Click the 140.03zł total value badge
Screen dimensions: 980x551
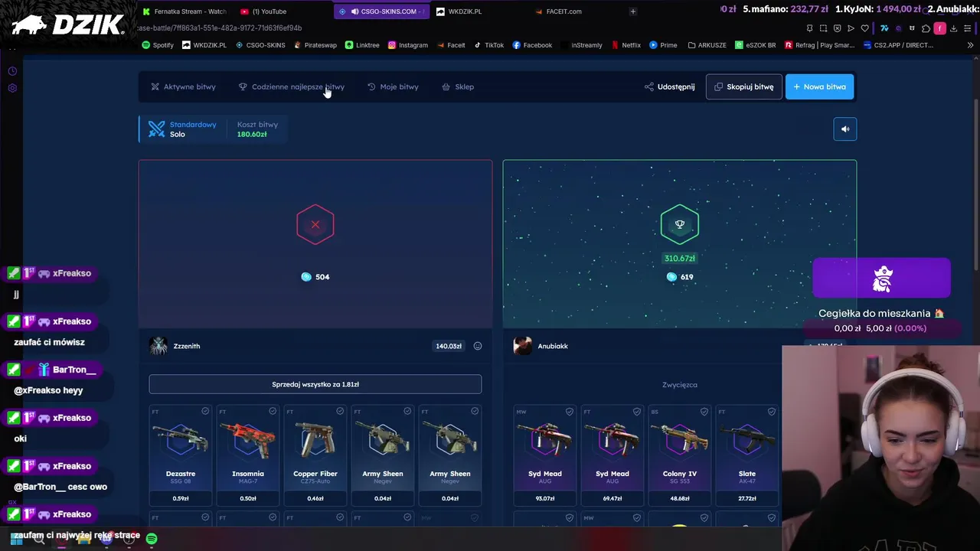pyautogui.click(x=449, y=346)
